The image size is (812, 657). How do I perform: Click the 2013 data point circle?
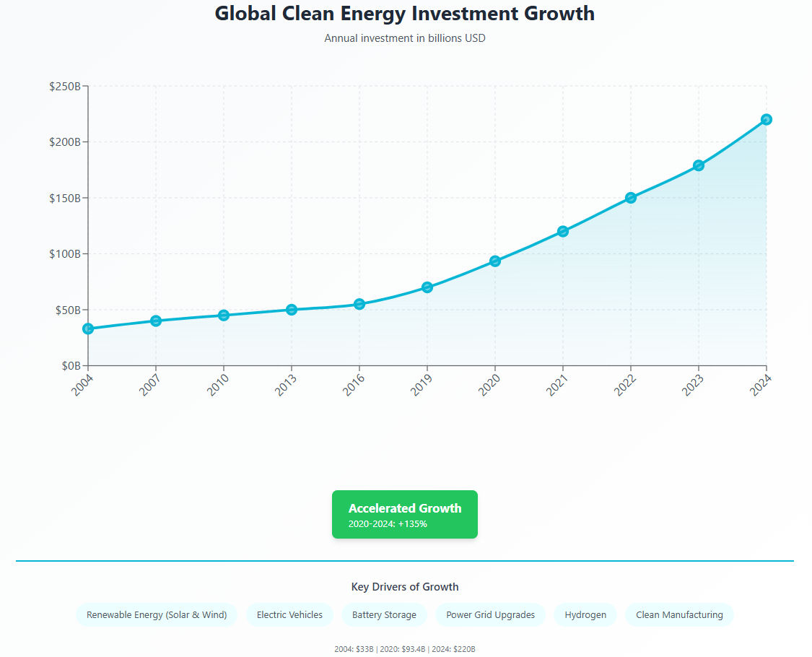(292, 310)
